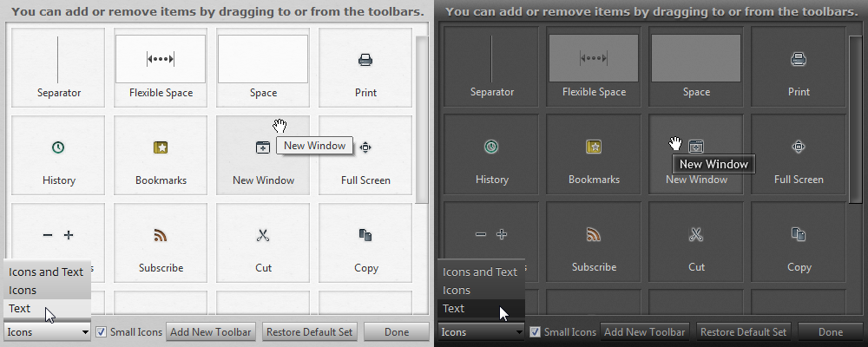Select the zoom minus/plus controls in light panel
The width and height of the screenshot is (868, 347).
pos(58,235)
